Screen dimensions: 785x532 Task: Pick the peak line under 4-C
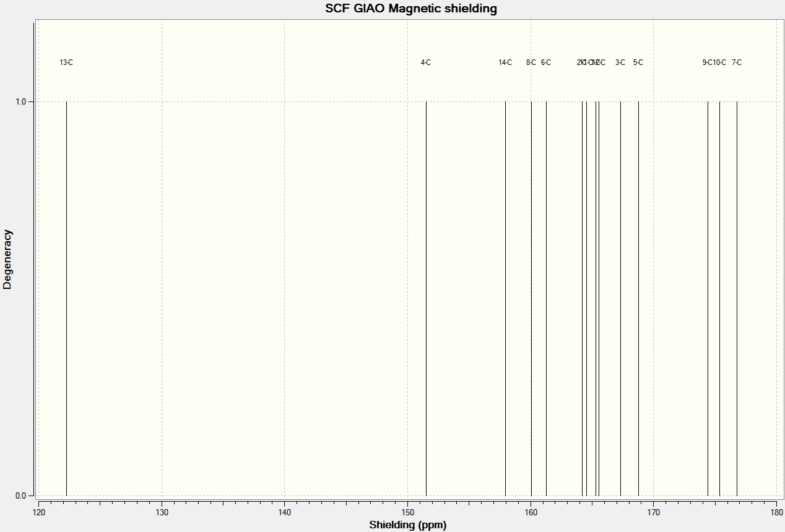point(426,298)
